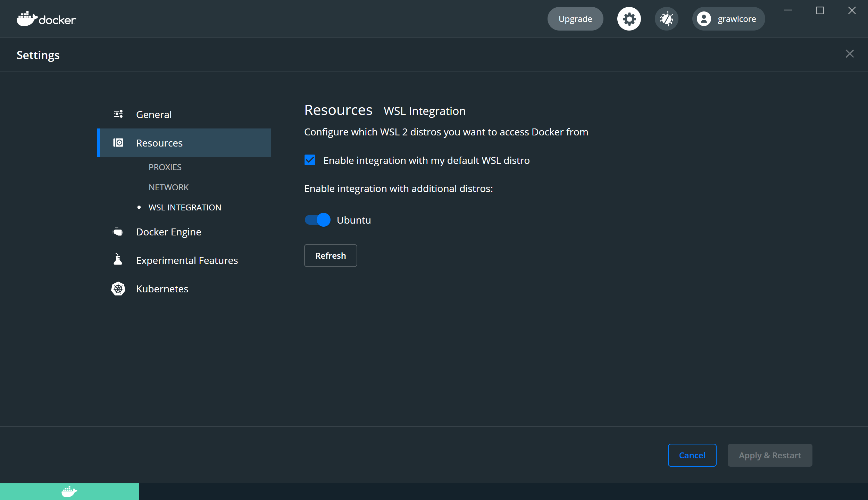868x500 pixels.
Task: Click the Upgrade button
Action: pyautogui.click(x=575, y=18)
